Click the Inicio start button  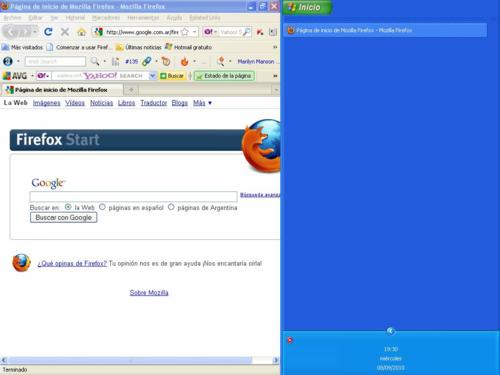(307, 7)
